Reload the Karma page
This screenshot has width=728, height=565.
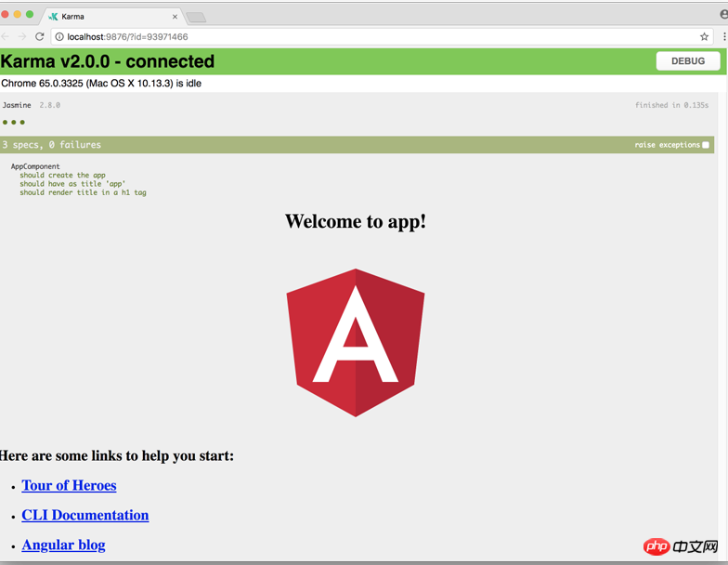(40, 37)
